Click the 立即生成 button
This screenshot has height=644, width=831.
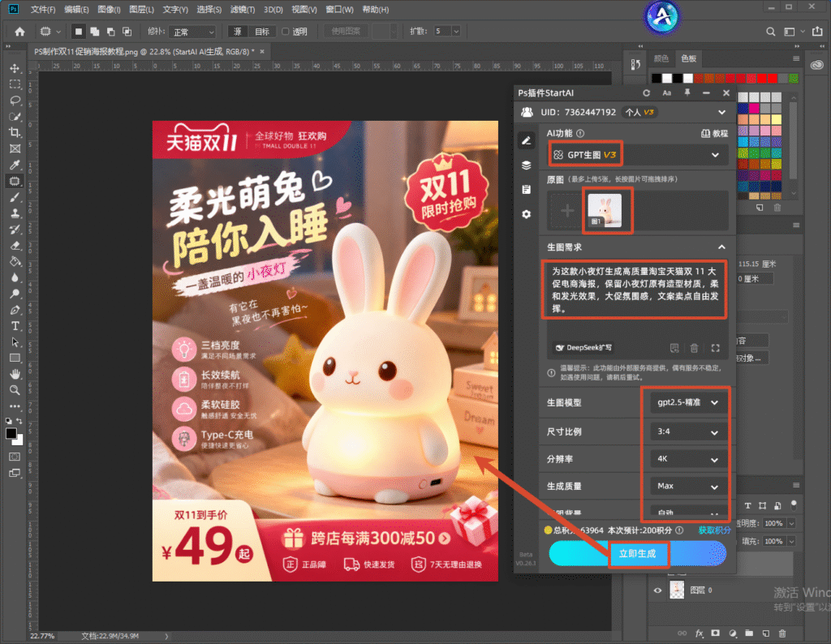(638, 553)
